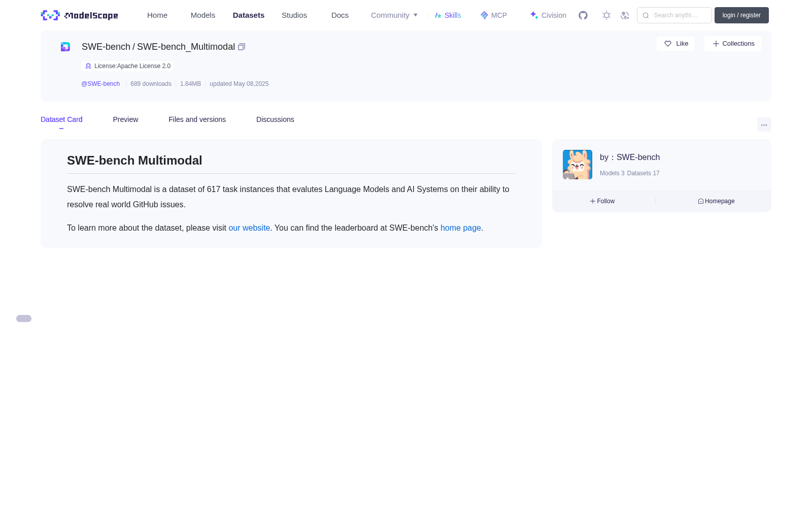
Task: Click 'by：SWE-bench' organization name
Action: pos(630,157)
